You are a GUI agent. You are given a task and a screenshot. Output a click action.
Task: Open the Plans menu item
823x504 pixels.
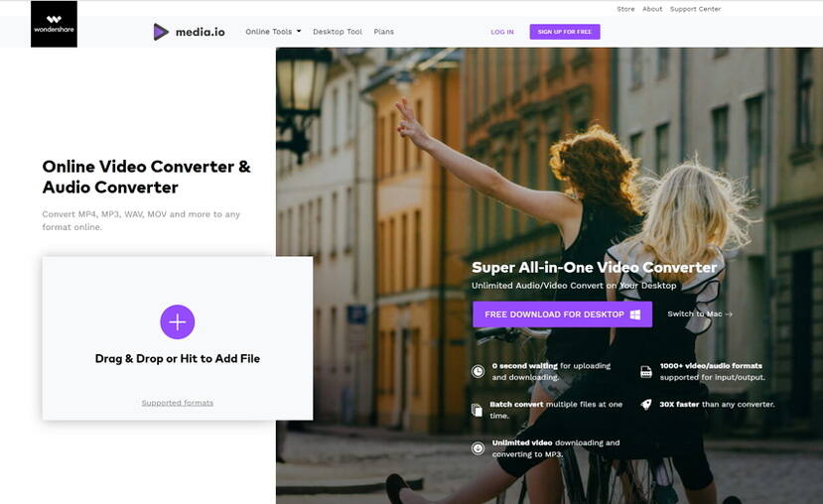(383, 32)
